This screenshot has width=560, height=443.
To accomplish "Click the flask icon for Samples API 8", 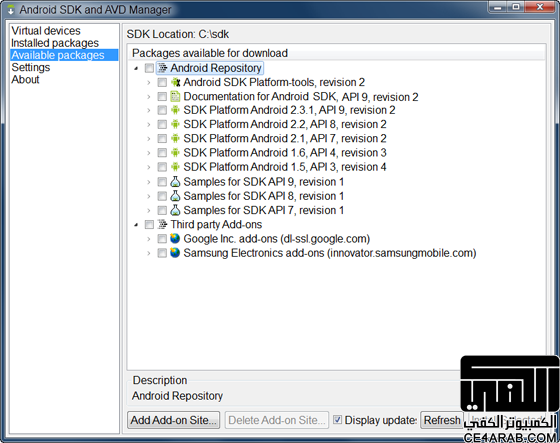I will pos(175,196).
